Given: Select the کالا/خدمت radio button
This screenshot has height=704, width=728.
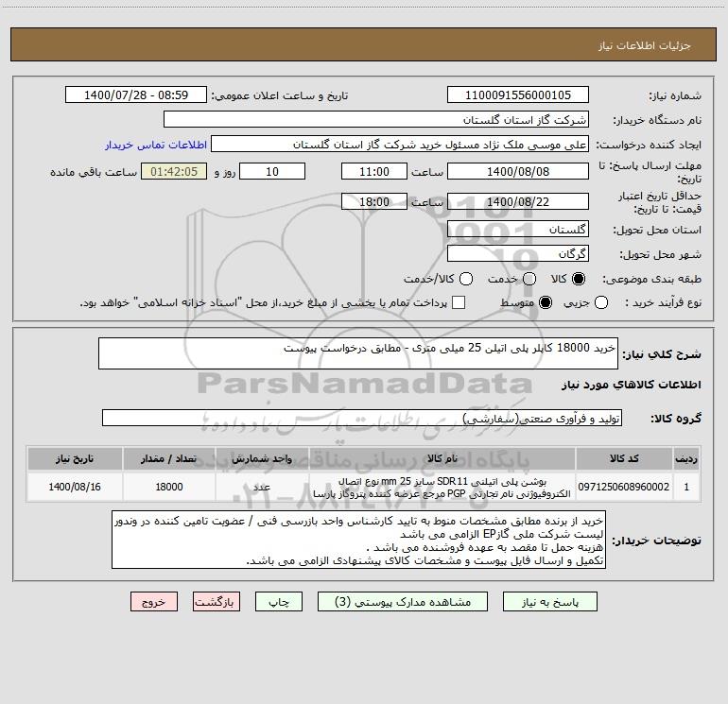Looking at the screenshot, I should [466, 279].
